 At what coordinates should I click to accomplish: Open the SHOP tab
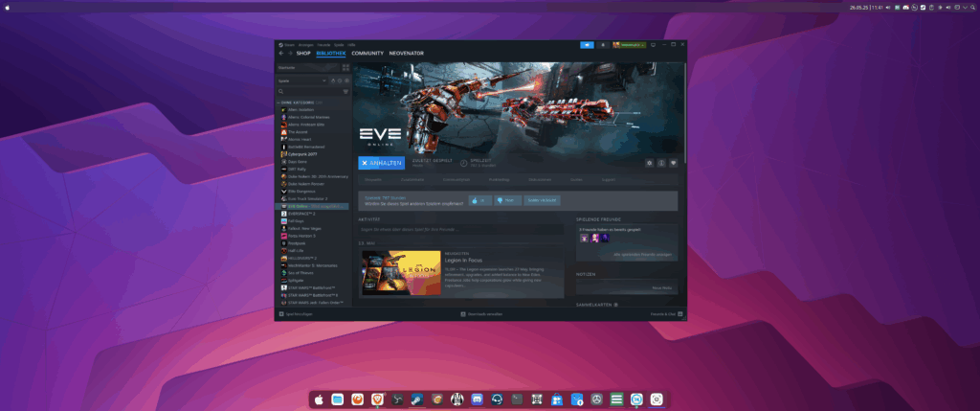(x=303, y=54)
